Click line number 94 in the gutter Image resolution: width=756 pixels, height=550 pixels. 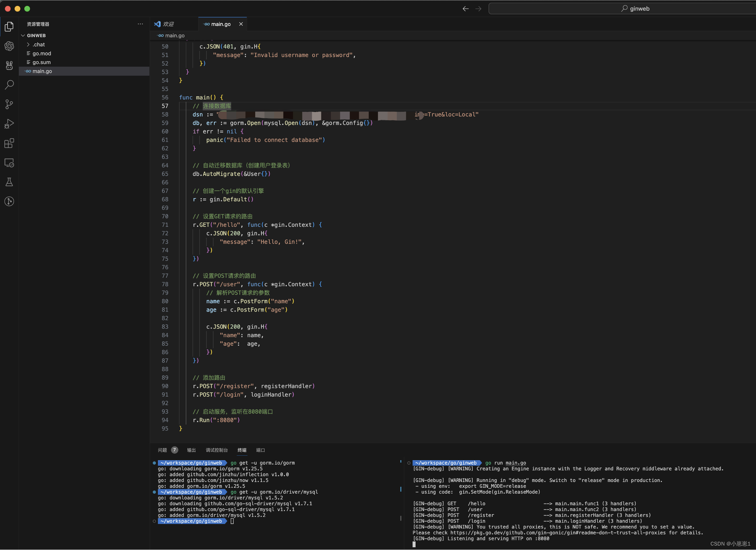pyautogui.click(x=165, y=420)
